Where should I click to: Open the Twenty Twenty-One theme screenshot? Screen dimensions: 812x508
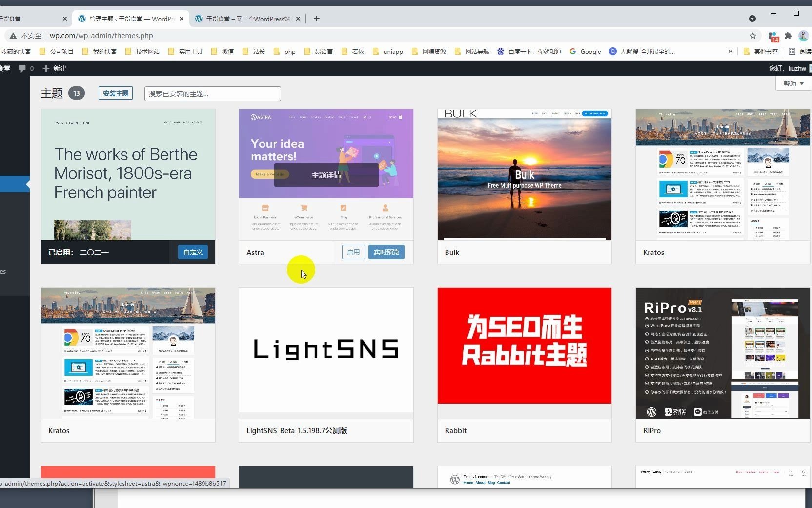pos(128,175)
